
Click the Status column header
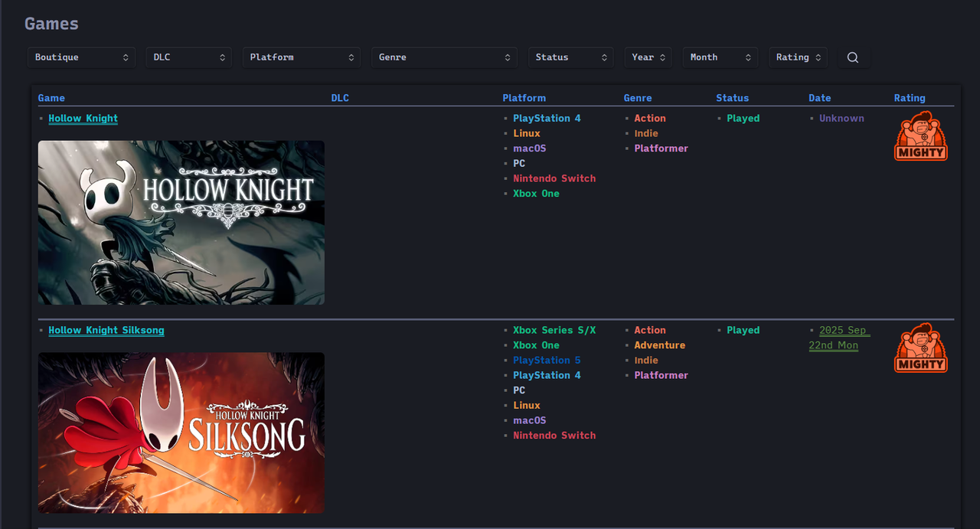click(733, 98)
